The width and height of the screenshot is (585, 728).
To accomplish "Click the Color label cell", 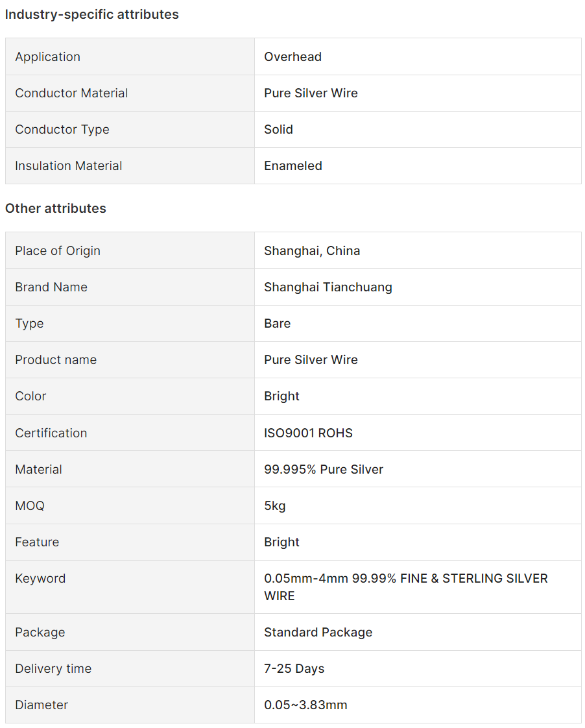I will tap(130, 396).
